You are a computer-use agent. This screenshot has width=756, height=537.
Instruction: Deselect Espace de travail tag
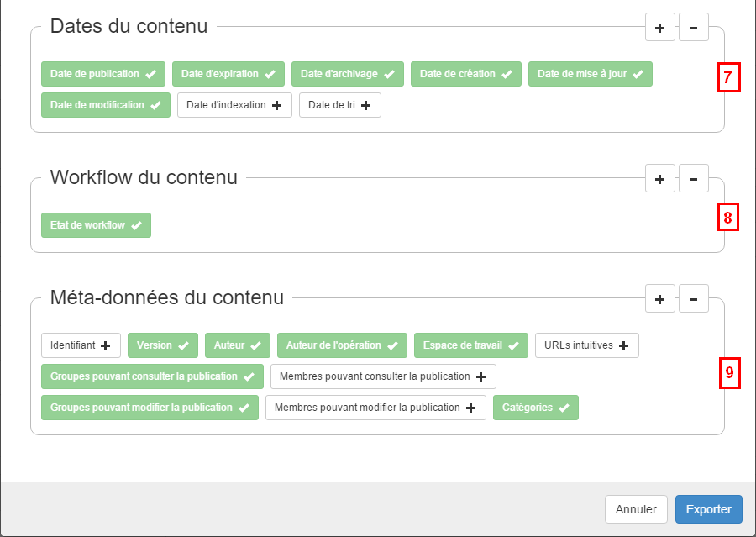(471, 345)
